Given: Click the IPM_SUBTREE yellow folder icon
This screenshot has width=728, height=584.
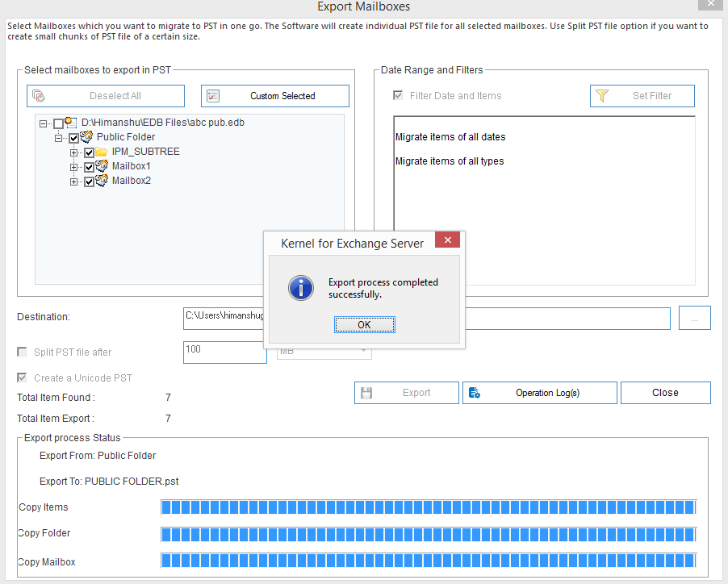Looking at the screenshot, I should tap(102, 152).
